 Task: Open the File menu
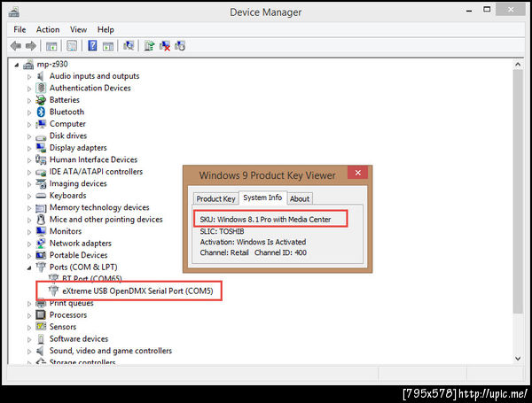coord(20,30)
